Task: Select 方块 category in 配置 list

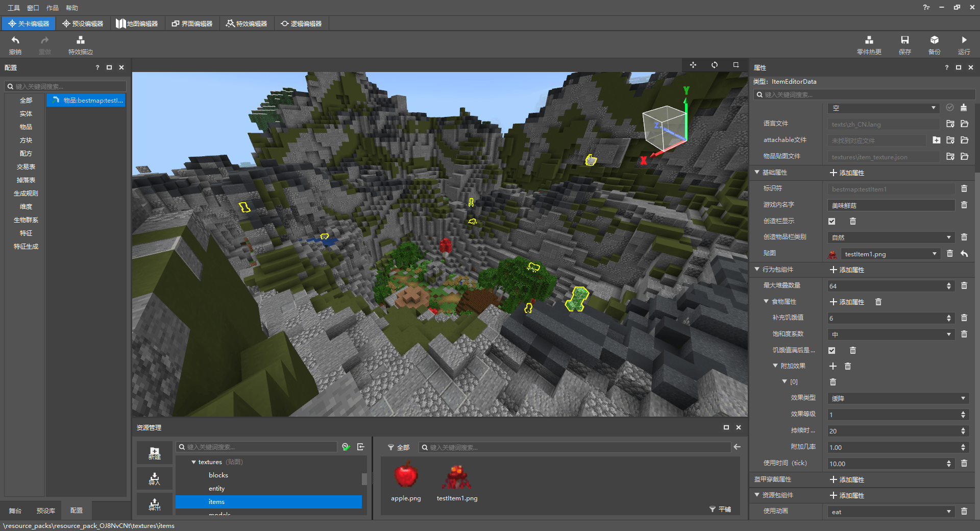Action: point(26,140)
